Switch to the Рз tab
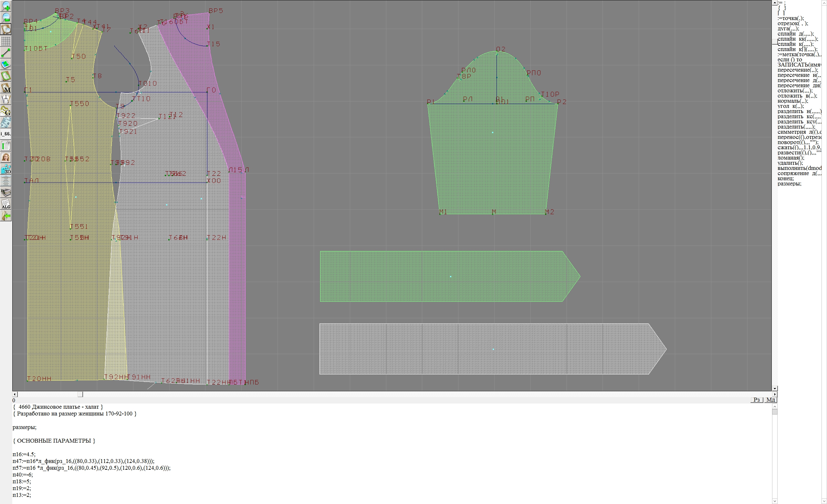Image resolution: width=827 pixels, height=504 pixels. (757, 400)
